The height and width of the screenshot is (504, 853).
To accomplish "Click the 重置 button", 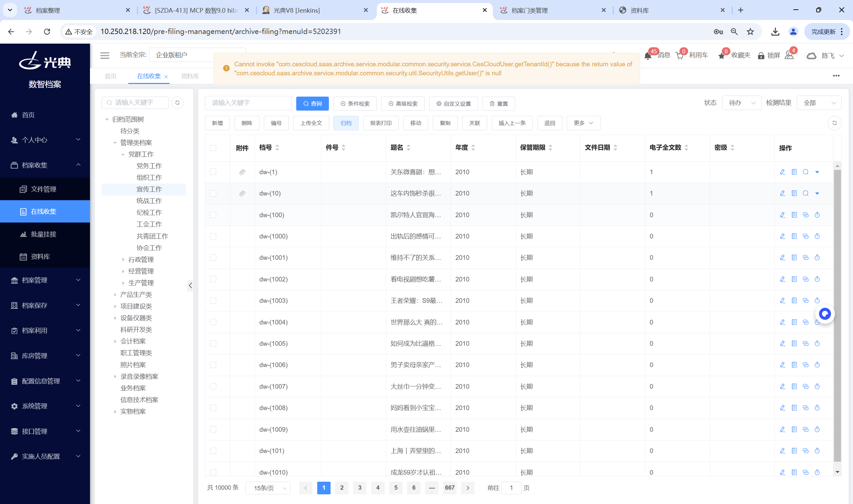I will pos(498,104).
